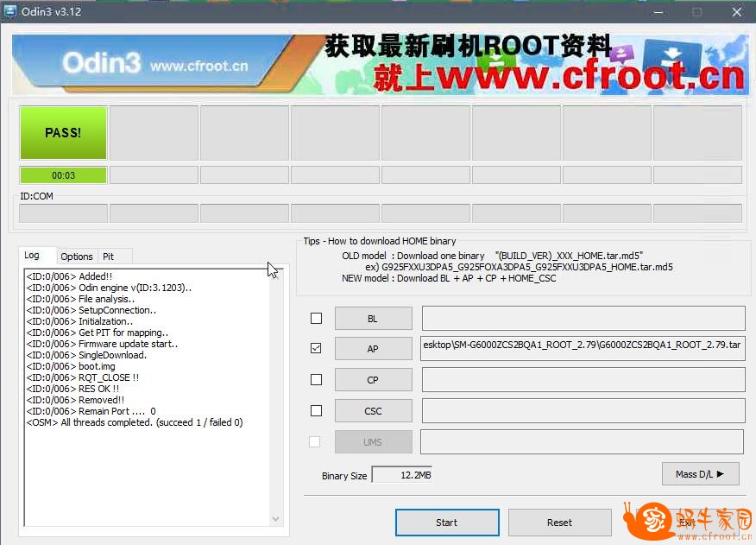Select log line 'RQT_CLOSE !!'
This screenshot has height=545, width=756.
83,377
